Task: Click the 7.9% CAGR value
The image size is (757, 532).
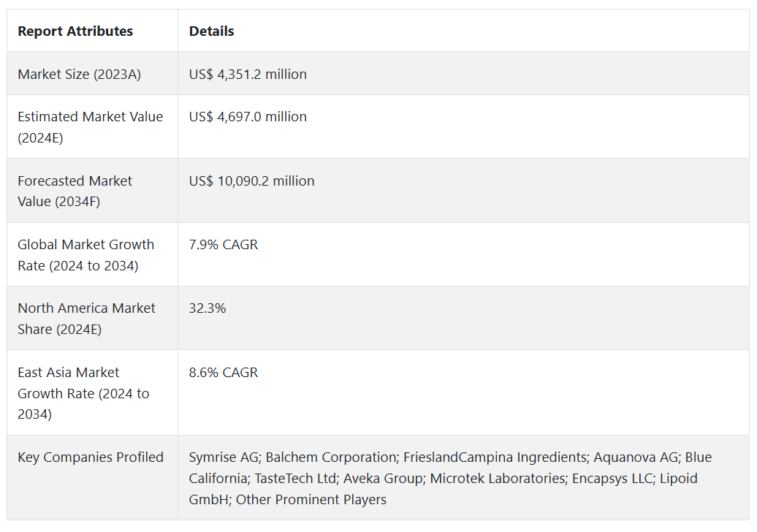Action: pos(223,245)
